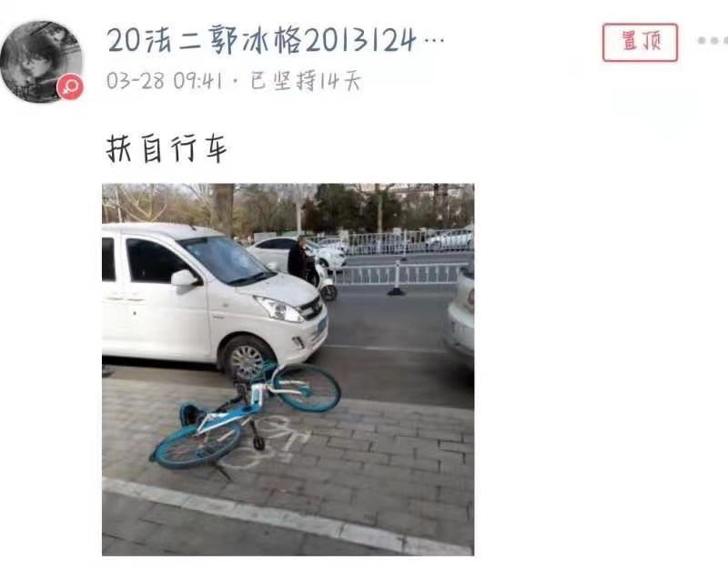Click the 置顶 pin button
This screenshot has height=580, width=728.
coord(641,42)
